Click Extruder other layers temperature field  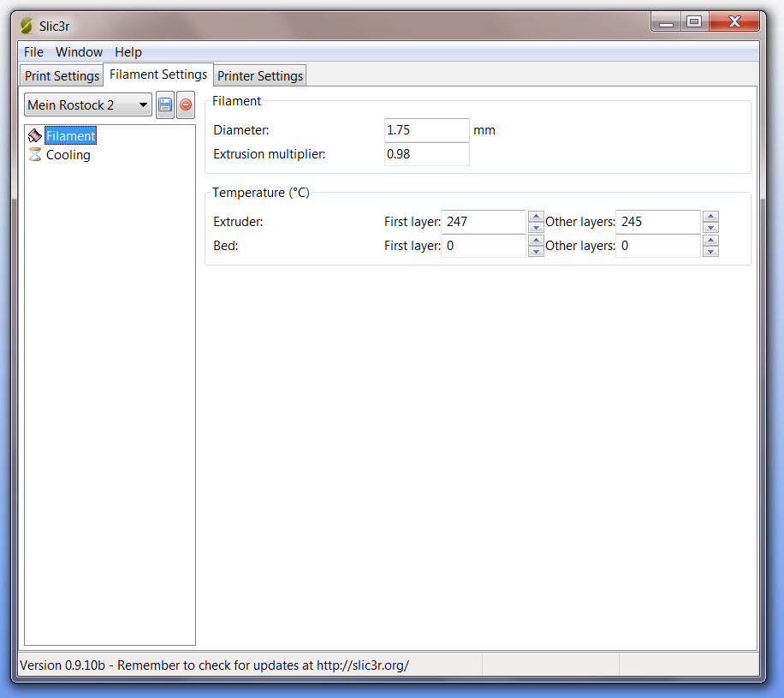(657, 222)
